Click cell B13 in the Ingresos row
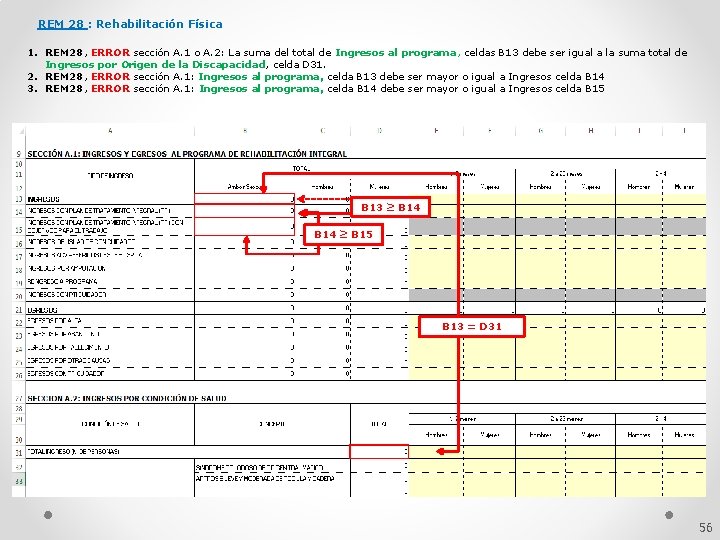Image resolution: width=720 pixels, height=540 pixels. click(x=244, y=199)
